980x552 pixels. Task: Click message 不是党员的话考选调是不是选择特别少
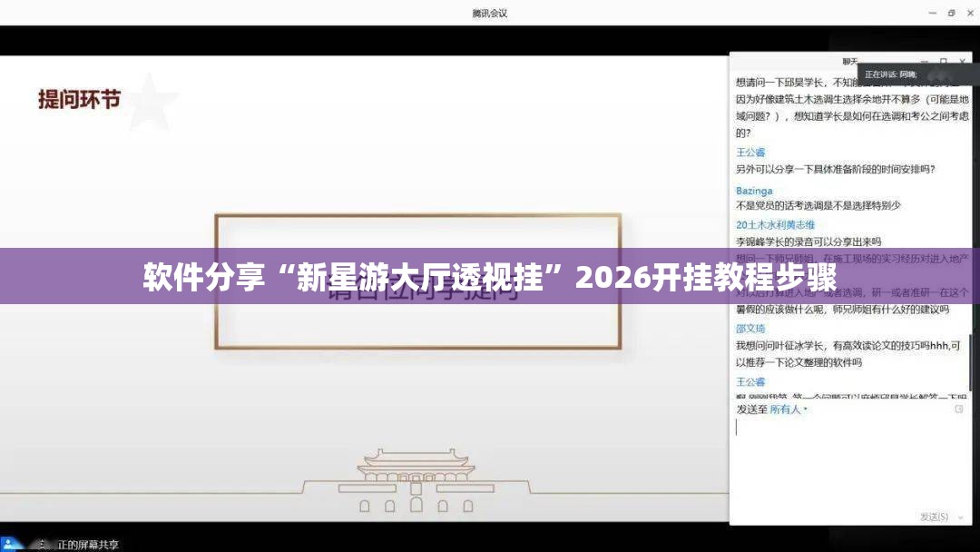818,205
